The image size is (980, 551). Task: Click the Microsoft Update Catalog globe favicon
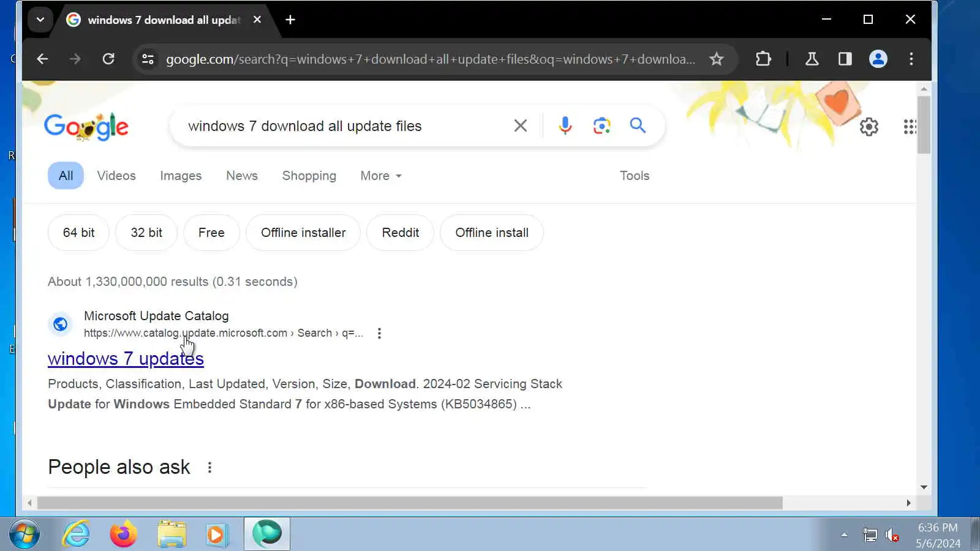pyautogui.click(x=61, y=324)
